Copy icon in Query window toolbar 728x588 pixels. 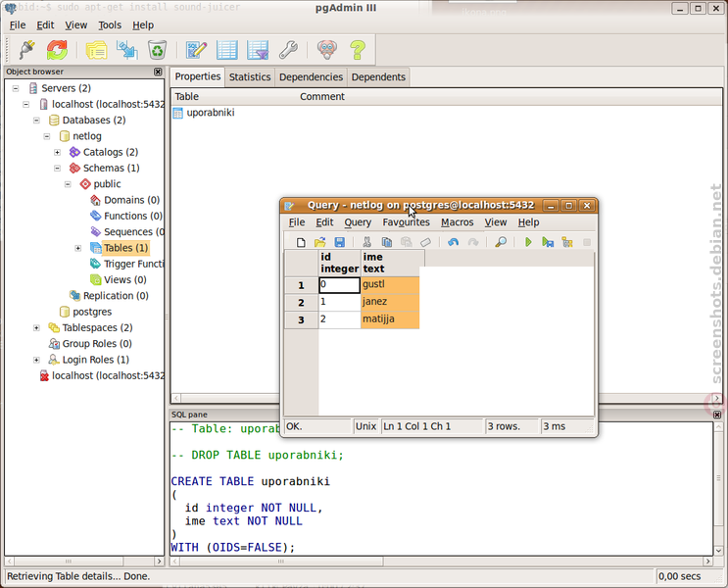[386, 242]
